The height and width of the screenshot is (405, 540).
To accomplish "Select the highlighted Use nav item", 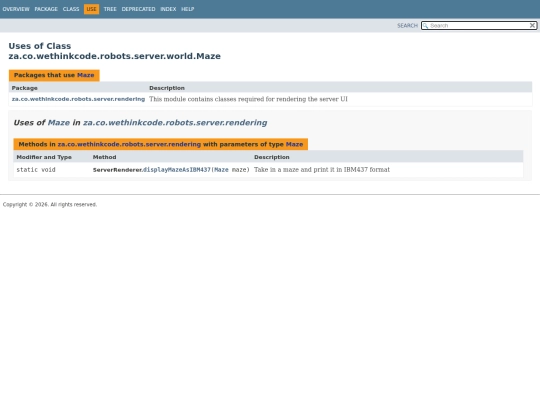I will point(91,9).
